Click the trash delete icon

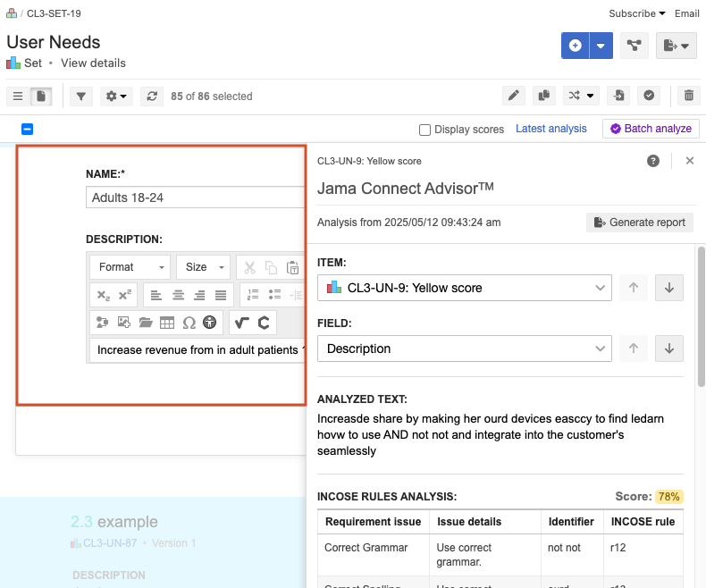[x=688, y=96]
